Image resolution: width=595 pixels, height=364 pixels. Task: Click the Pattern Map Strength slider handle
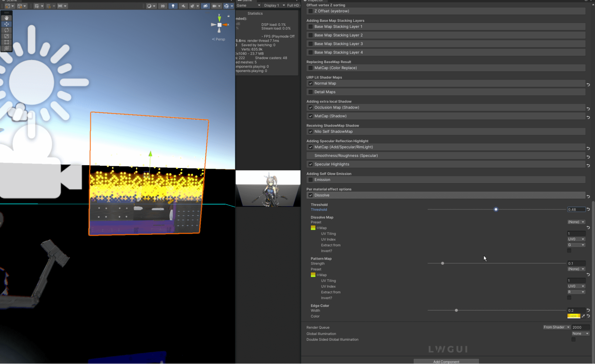point(443,263)
